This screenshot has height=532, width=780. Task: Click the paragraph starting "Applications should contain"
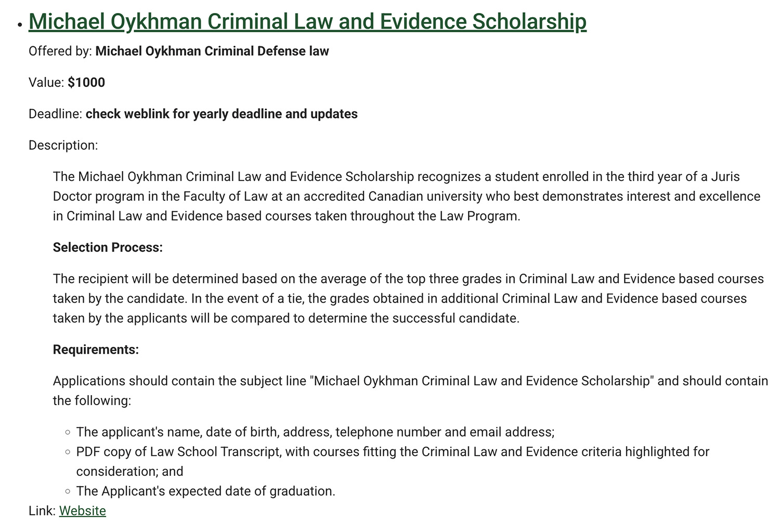click(x=406, y=390)
